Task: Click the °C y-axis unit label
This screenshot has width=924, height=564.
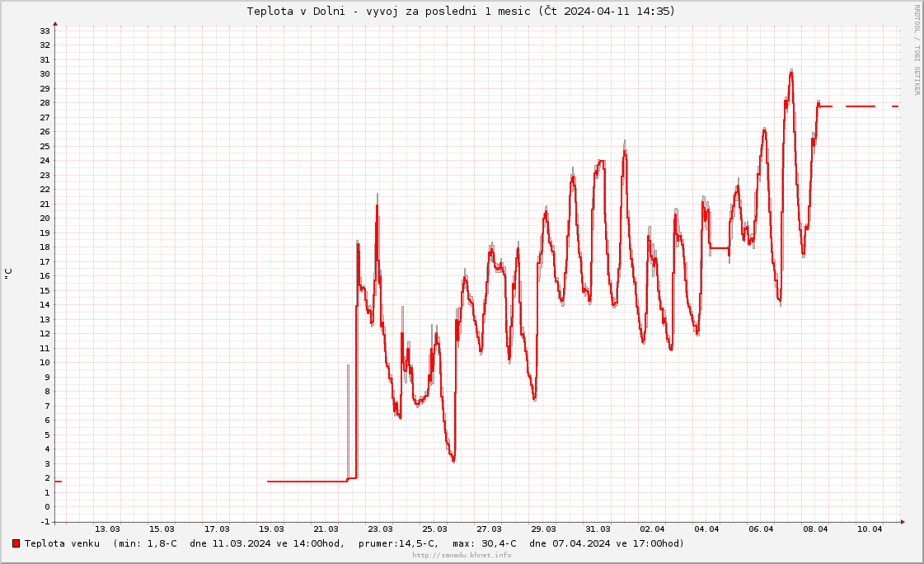Action: [x=8, y=274]
